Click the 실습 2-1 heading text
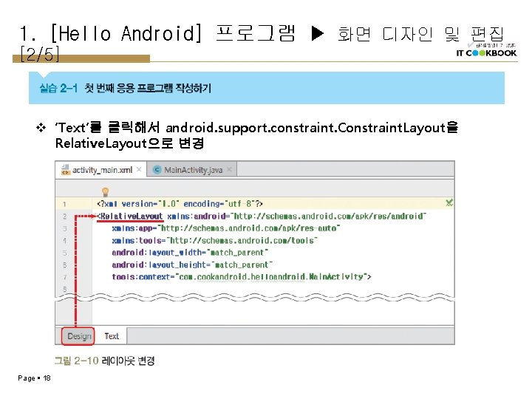Screen dimensions: 532x399 pos(125,88)
